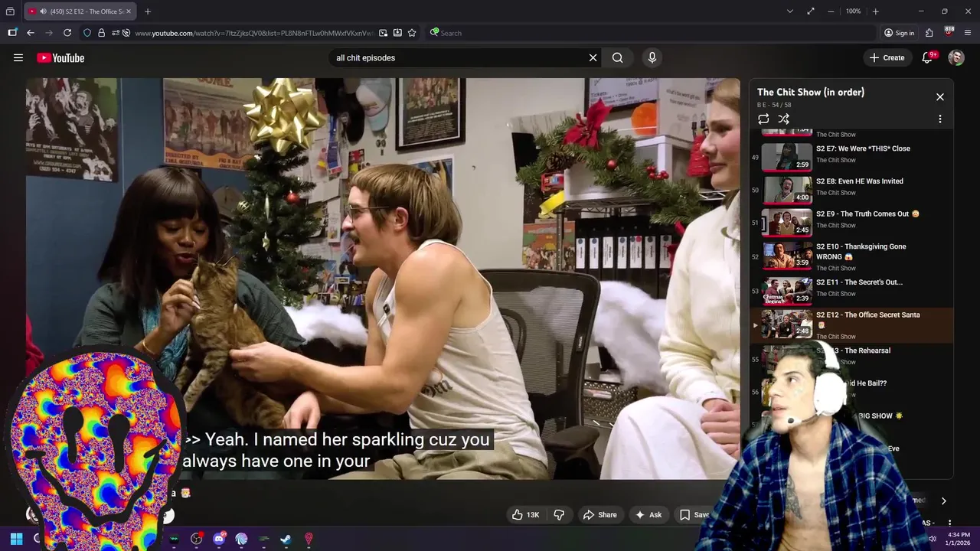
Task: Open the YouTube hamburger guide menu
Action: (x=18, y=57)
